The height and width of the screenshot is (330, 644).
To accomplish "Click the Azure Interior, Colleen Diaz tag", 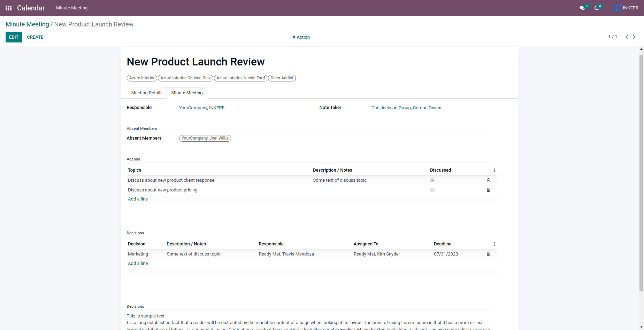I will tap(185, 78).
